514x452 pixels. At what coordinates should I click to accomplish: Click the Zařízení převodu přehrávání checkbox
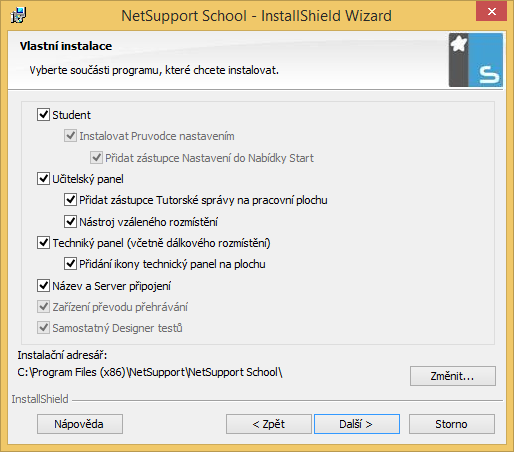43,307
